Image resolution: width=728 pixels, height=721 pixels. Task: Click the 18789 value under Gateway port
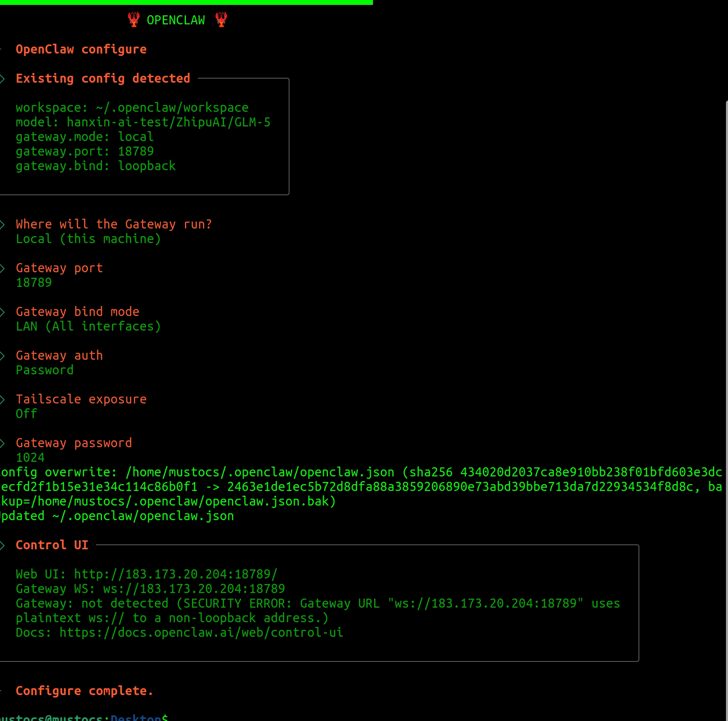[34, 283]
